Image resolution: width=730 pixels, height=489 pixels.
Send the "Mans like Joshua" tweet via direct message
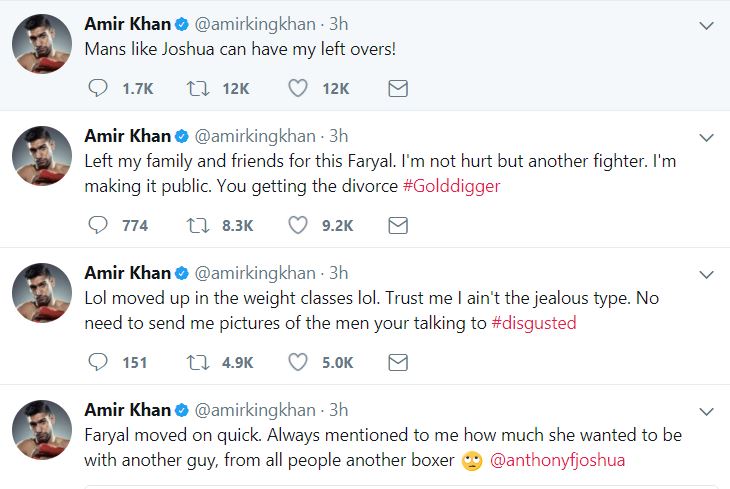tap(397, 89)
